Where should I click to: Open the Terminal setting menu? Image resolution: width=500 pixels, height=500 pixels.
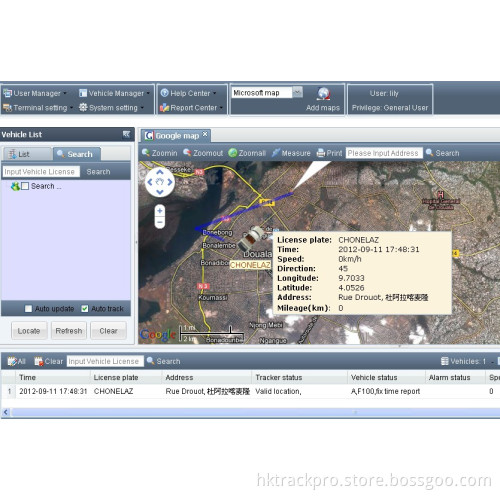tap(38, 108)
